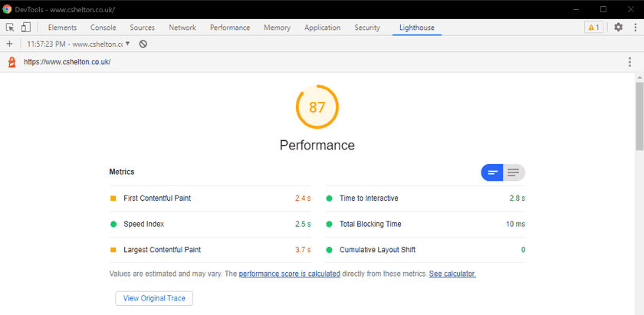This screenshot has height=315, width=644.
Task: Click the warning count badge
Action: [x=594, y=28]
